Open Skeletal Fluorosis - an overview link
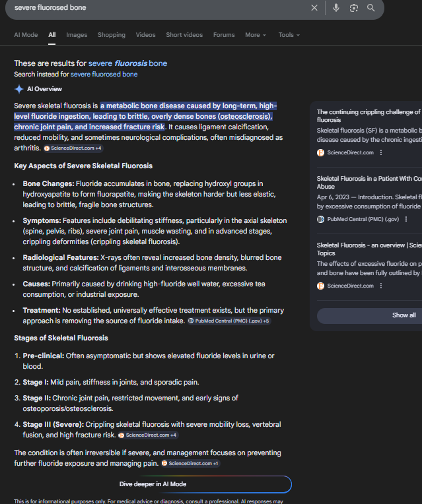Image resolution: width=422 pixels, height=504 pixels. (x=369, y=249)
